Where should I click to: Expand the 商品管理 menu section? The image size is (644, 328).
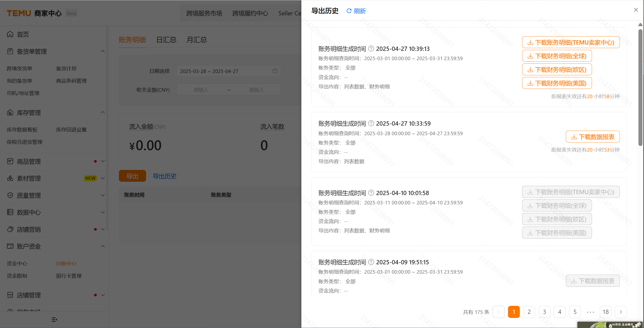click(x=103, y=161)
